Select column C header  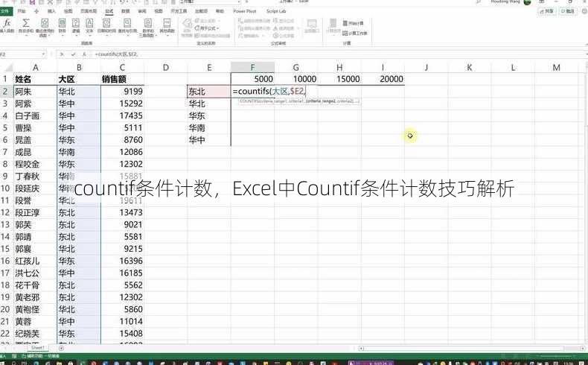click(x=122, y=68)
